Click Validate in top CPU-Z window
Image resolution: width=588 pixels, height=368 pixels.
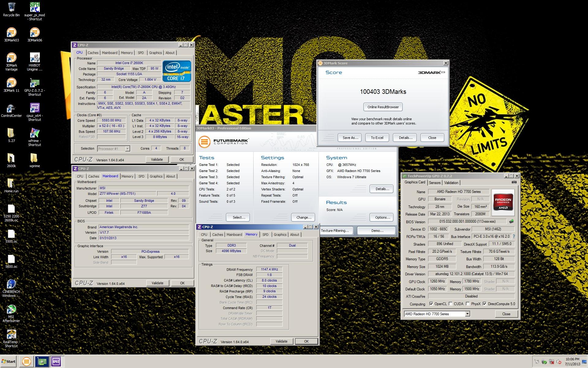point(157,159)
